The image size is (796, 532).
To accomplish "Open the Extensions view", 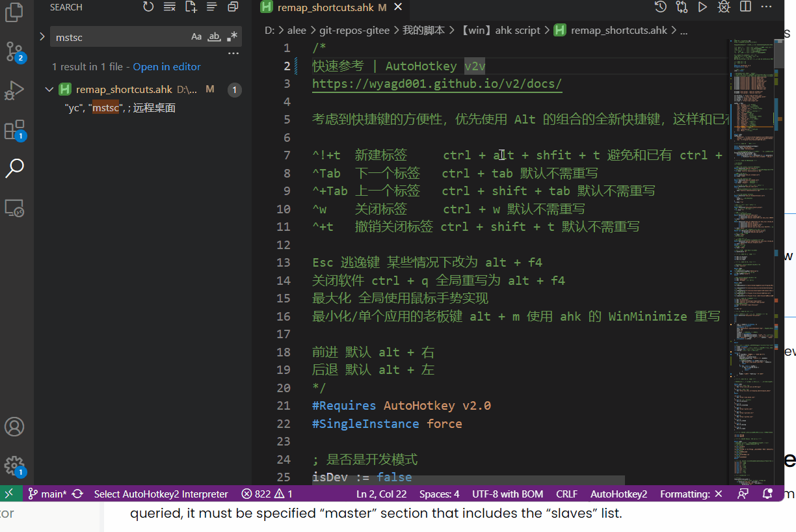I will (x=14, y=129).
